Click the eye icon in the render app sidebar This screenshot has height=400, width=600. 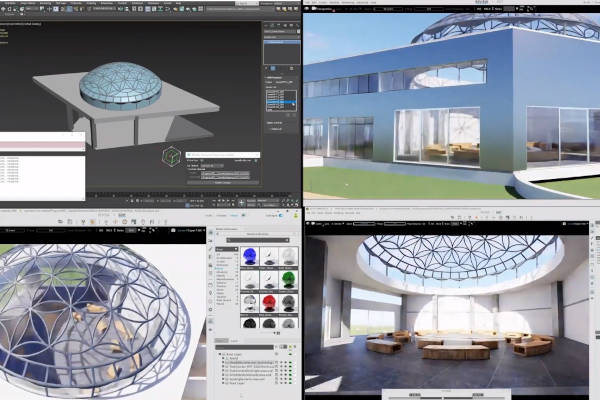pos(210,330)
